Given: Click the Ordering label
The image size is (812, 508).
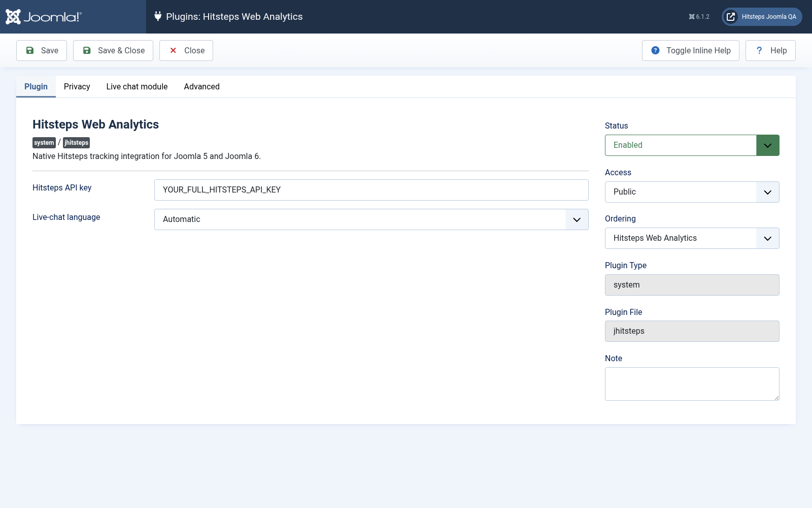Looking at the screenshot, I should (x=620, y=219).
